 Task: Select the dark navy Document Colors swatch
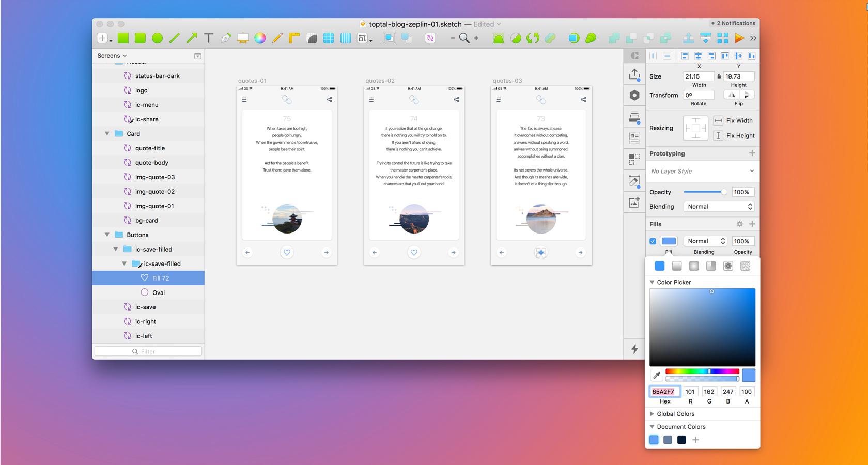682,439
